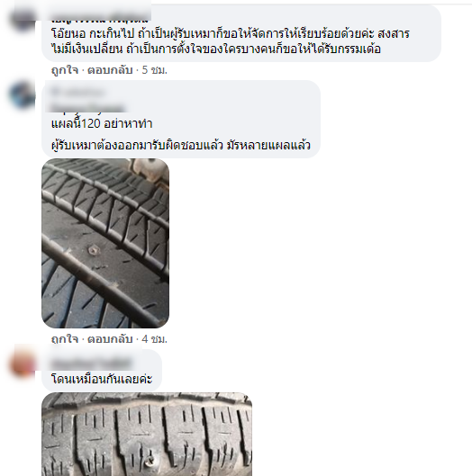Viewport: 472px width, 476px height.
Task: Open the tire photo with embedded screw
Action: [105, 243]
